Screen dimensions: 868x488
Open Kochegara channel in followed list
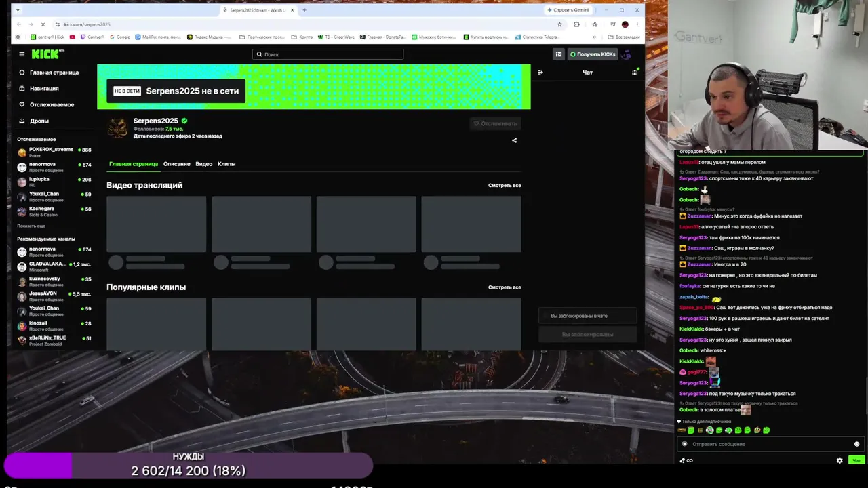click(54, 211)
